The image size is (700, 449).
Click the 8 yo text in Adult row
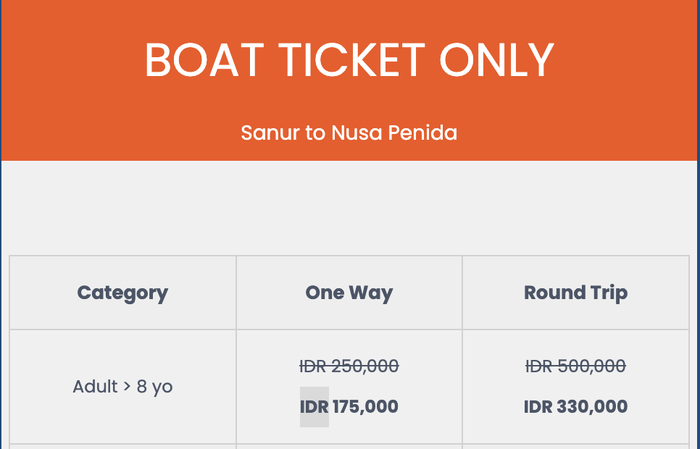pos(155,386)
